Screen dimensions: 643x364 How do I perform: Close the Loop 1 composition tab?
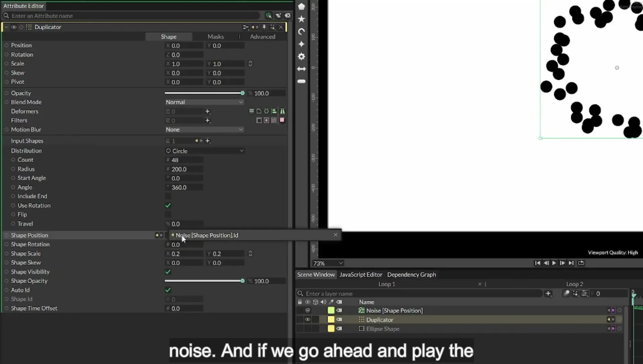pyautogui.click(x=480, y=284)
